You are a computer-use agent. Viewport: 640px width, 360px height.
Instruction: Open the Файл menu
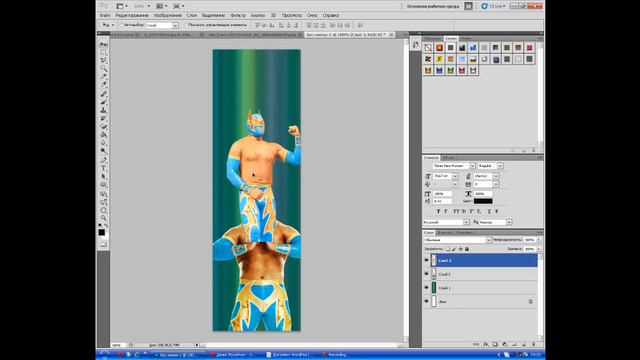[x=105, y=15]
